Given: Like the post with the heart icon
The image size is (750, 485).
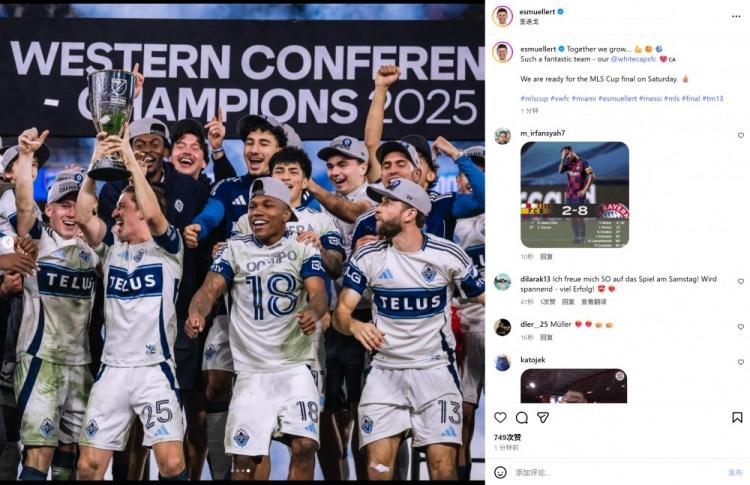Looking at the screenshot, I should (x=501, y=417).
